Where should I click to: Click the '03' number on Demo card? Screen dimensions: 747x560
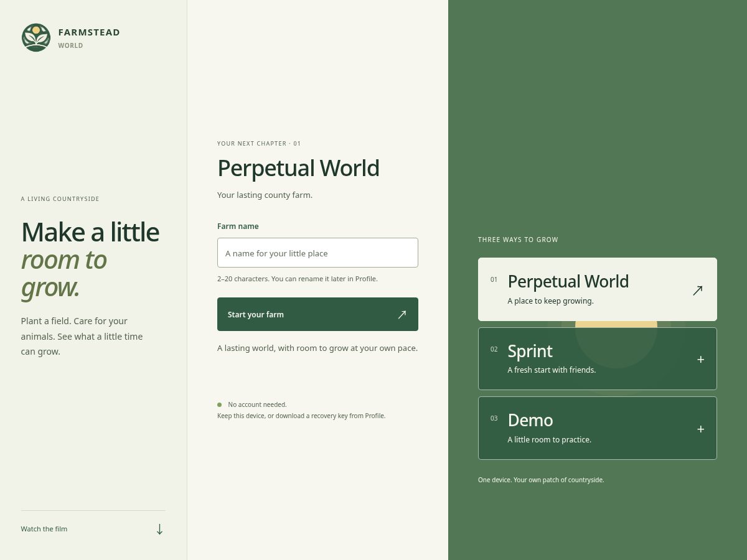[x=494, y=418]
